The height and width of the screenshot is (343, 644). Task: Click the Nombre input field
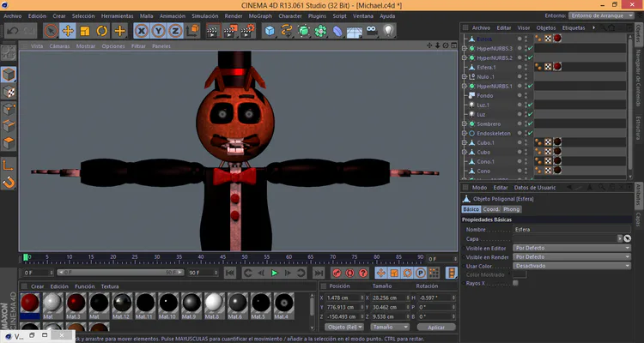point(572,230)
